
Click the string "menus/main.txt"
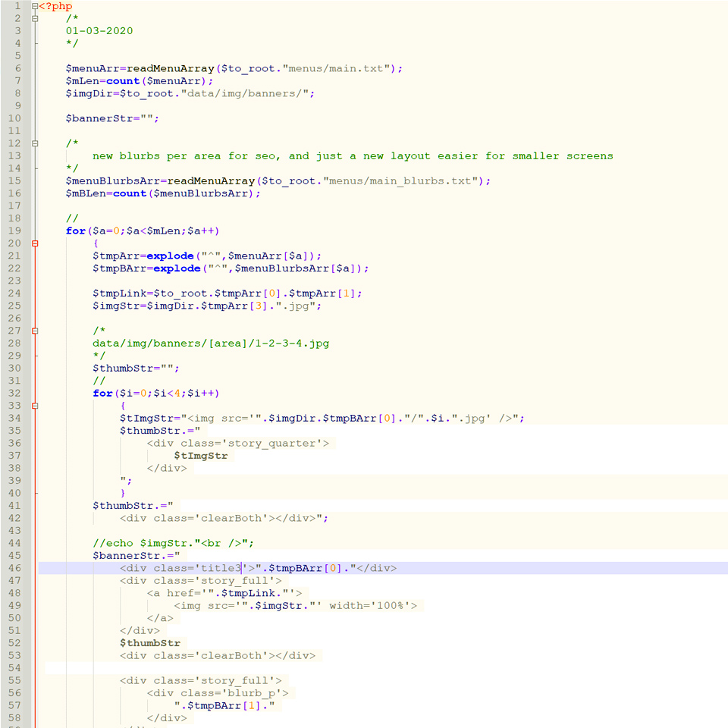coord(336,68)
